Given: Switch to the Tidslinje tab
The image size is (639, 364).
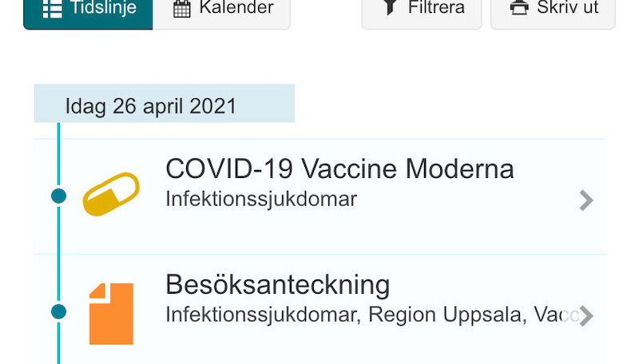Looking at the screenshot, I should click(x=88, y=12).
